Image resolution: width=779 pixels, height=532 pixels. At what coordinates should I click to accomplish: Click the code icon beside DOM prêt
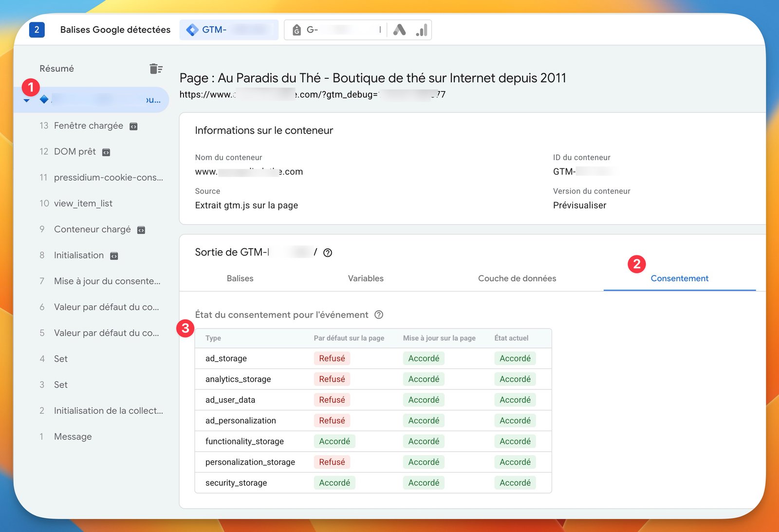106,152
